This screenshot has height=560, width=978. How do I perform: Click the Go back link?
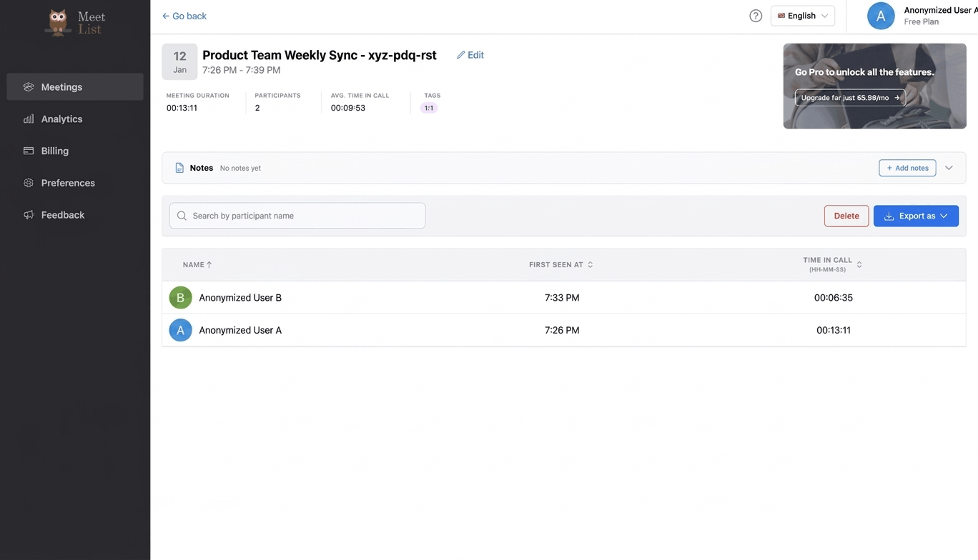click(184, 16)
